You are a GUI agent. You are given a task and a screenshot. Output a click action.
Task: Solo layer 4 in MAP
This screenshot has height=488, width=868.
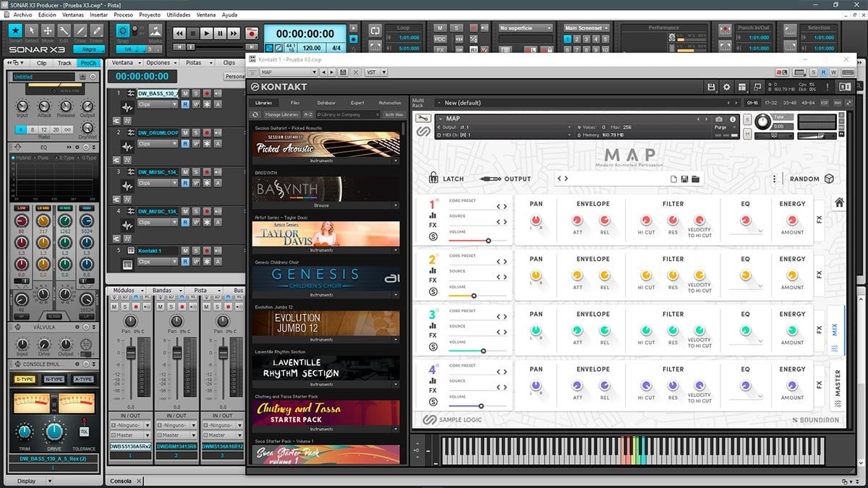pyautogui.click(x=433, y=402)
